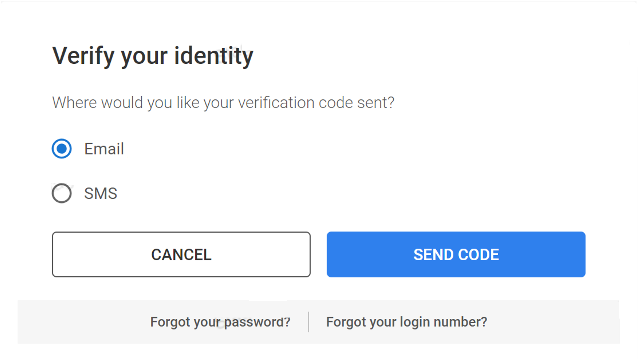
Task: Click the words "login number?" in the footer
Action: pos(443,322)
